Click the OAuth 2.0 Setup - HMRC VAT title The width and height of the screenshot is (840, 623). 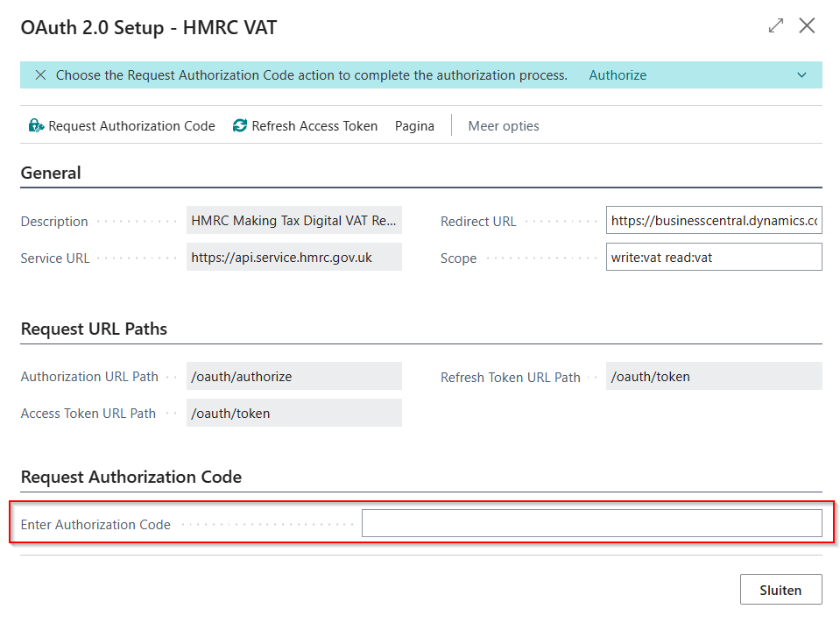(149, 27)
